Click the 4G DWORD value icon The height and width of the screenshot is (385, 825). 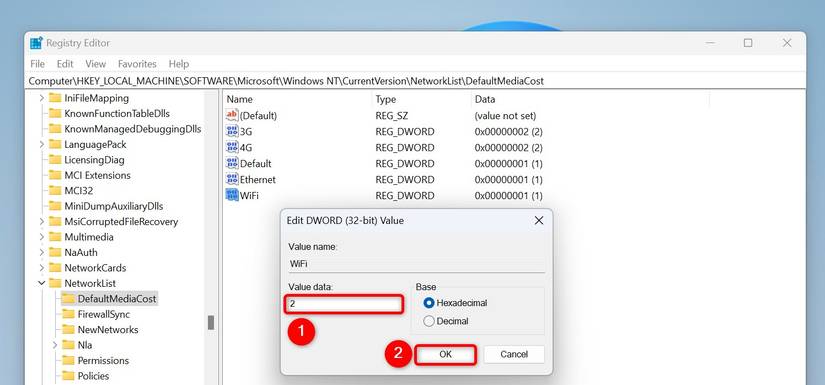[232, 147]
